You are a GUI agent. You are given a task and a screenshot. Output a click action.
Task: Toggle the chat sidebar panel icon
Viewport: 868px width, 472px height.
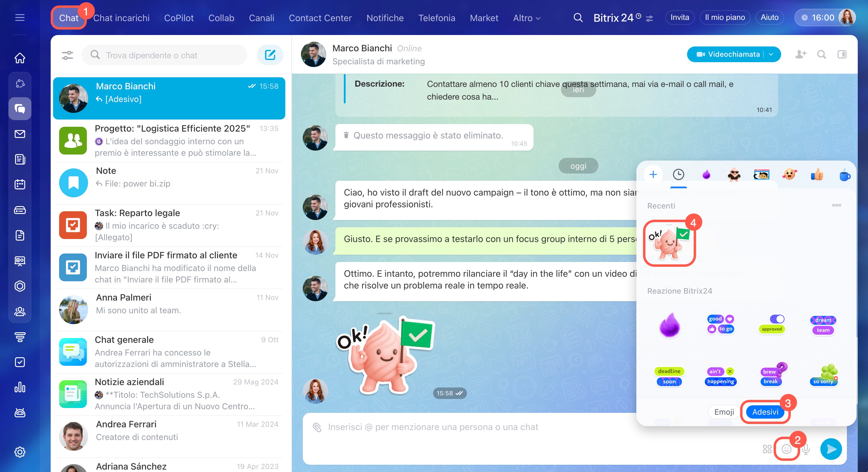click(842, 54)
